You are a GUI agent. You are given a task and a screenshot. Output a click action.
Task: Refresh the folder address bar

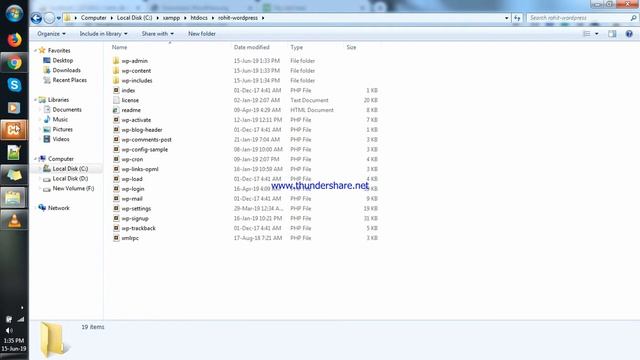pyautogui.click(x=517, y=18)
